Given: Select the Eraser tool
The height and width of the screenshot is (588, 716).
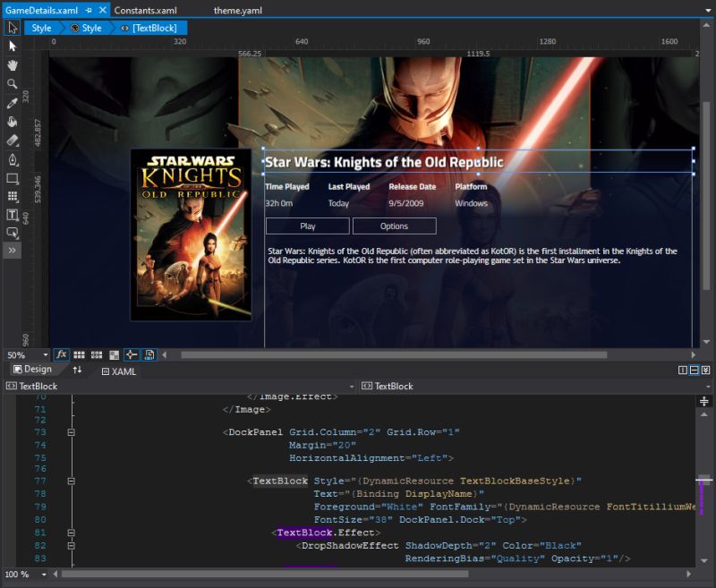Looking at the screenshot, I should pyautogui.click(x=12, y=141).
